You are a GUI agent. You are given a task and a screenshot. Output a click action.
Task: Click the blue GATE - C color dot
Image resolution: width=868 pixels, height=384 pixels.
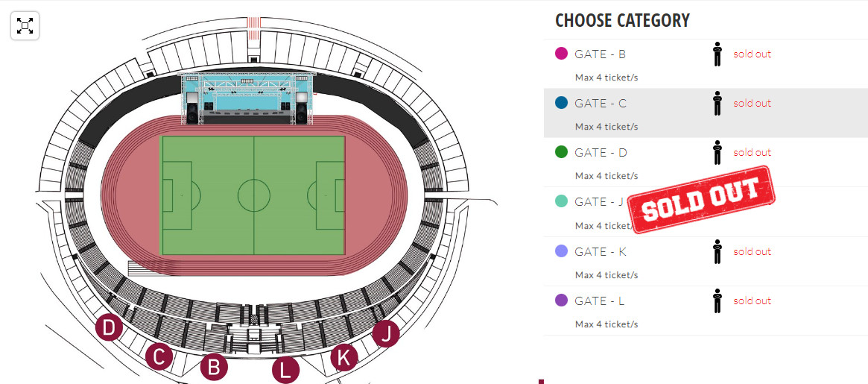[x=561, y=103]
